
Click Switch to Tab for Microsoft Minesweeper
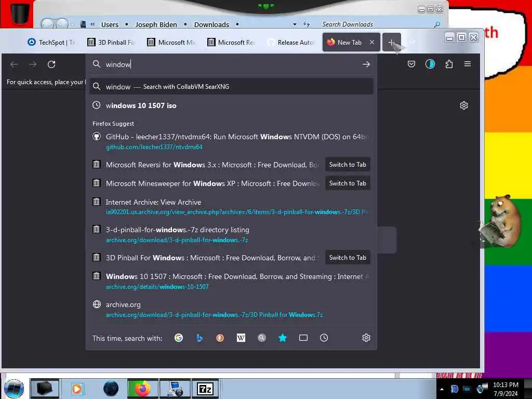coord(348,183)
